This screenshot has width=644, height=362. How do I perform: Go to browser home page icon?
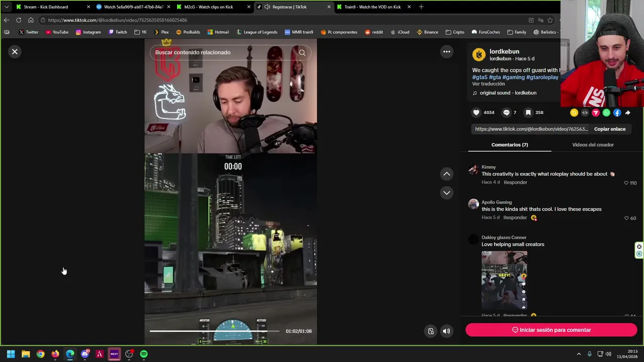[31, 20]
